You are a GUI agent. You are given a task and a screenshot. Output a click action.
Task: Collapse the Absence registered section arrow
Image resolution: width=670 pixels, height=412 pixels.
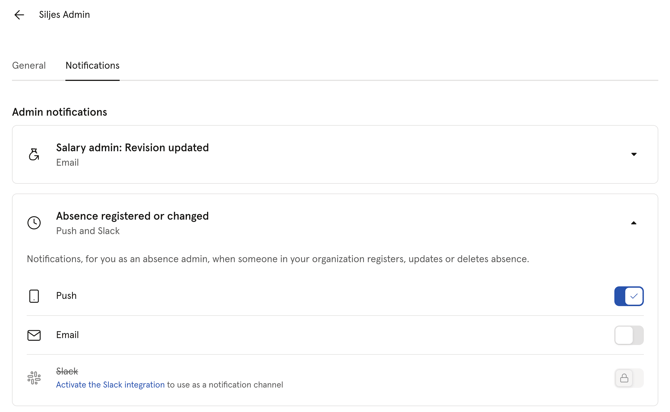coord(634,223)
